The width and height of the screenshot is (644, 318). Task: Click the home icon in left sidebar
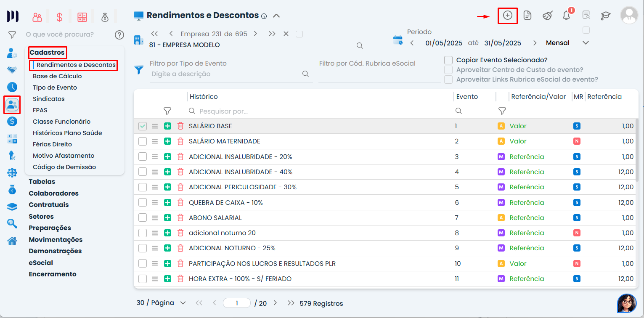12,241
